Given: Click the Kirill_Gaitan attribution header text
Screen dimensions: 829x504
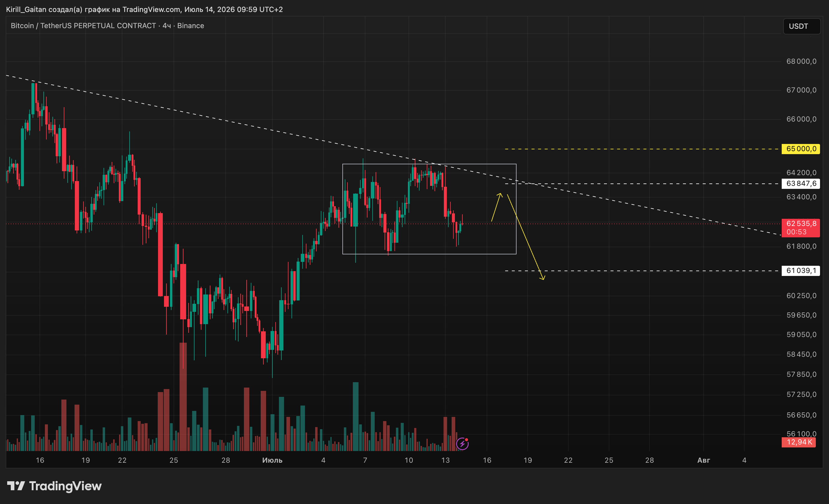Looking at the screenshot, I should pyautogui.click(x=144, y=9).
